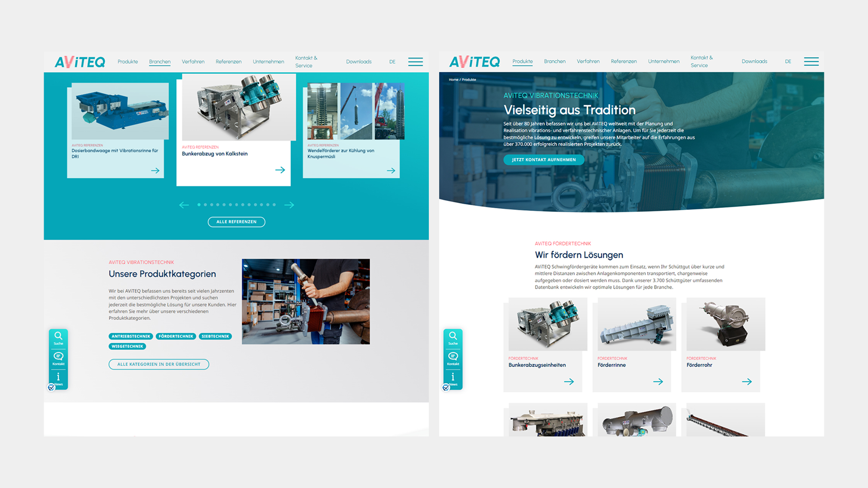Click arrow on Wendelförderer reference card
Screen dimensions: 868x488
pyautogui.click(x=391, y=171)
